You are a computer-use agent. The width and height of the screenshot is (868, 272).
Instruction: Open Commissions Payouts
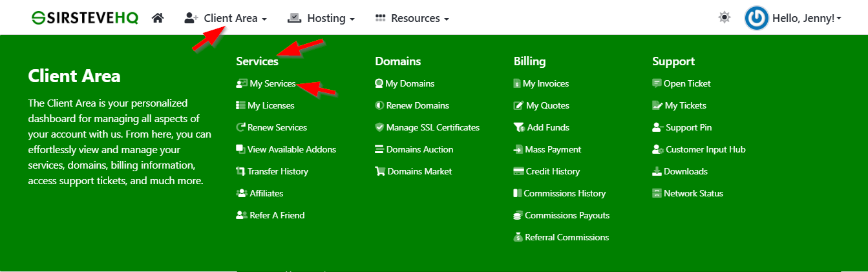pyautogui.click(x=567, y=215)
